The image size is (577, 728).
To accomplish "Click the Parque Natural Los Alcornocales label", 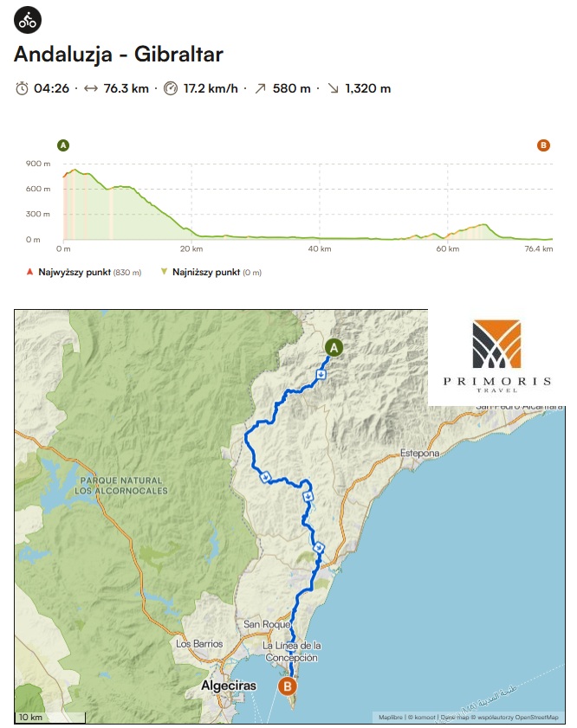I will 121,486.
